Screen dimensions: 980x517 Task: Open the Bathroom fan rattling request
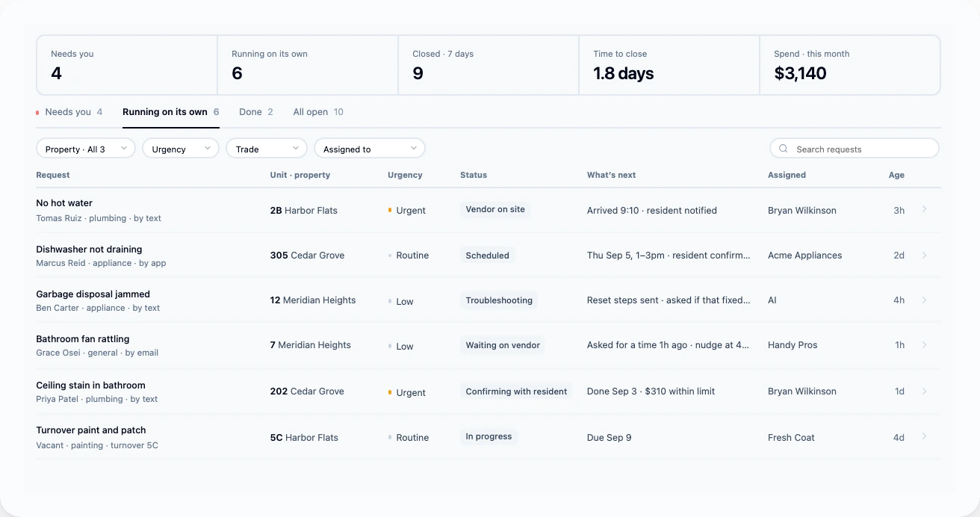click(x=489, y=344)
